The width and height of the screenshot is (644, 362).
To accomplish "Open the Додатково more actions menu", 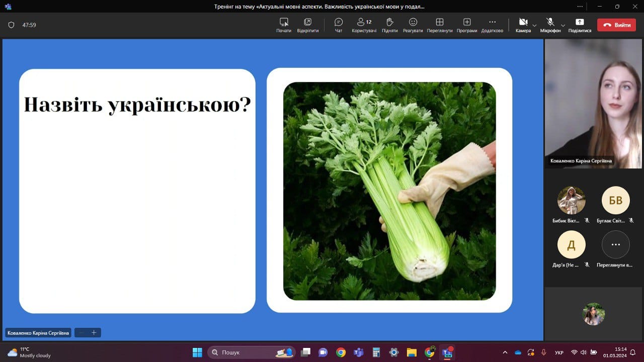I will (x=492, y=25).
